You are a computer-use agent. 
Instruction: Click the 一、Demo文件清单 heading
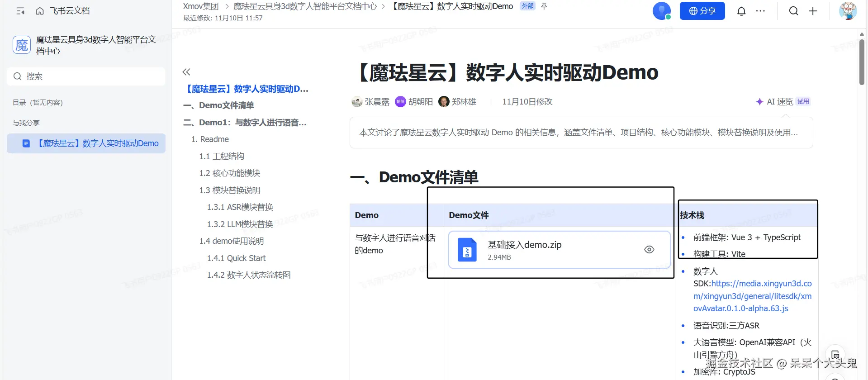click(414, 177)
